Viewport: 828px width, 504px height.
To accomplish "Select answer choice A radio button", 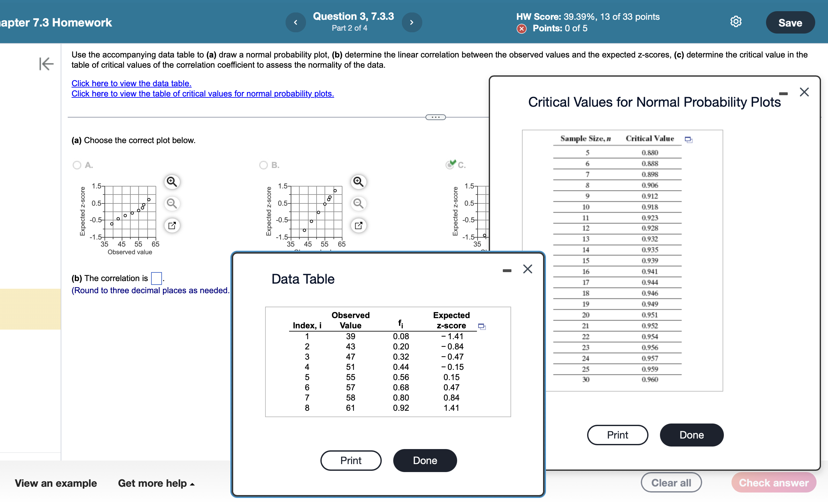I will (x=77, y=165).
